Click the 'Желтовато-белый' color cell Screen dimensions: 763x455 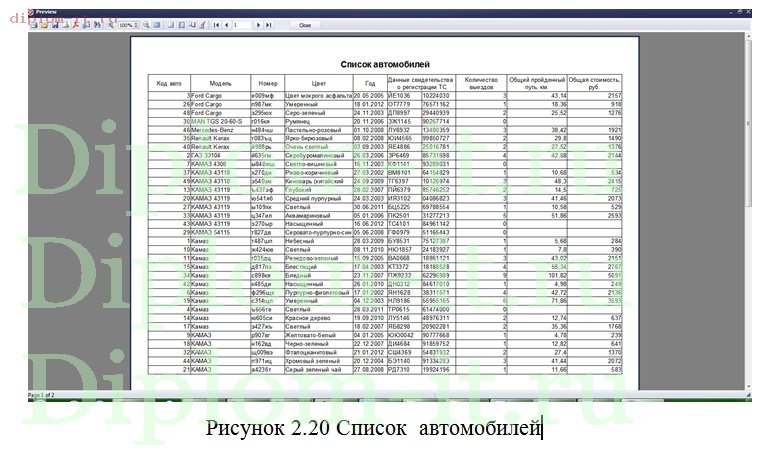click(319, 335)
